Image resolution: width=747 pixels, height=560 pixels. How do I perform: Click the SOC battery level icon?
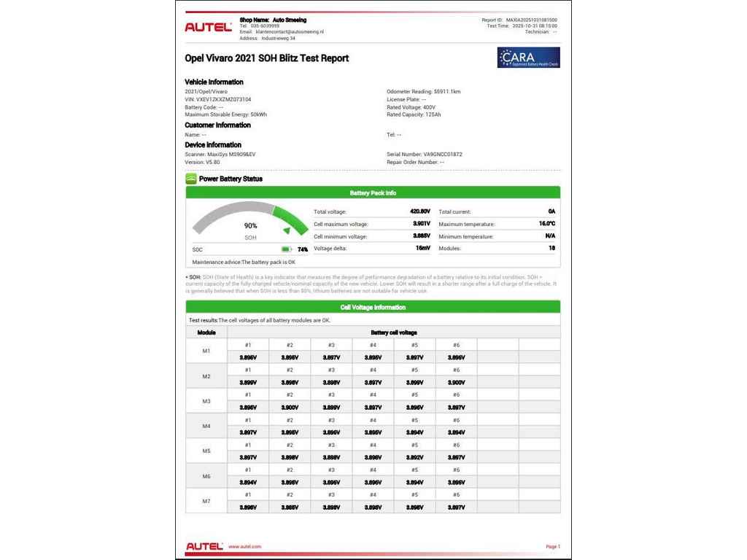click(x=286, y=249)
